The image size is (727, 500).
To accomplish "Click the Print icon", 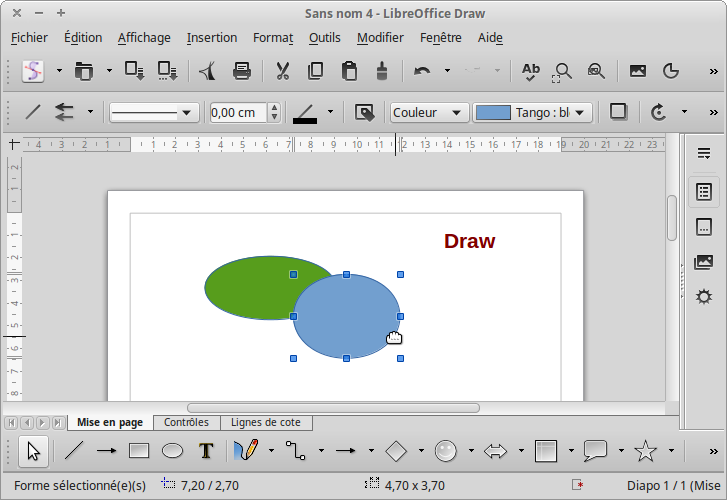I will click(242, 71).
